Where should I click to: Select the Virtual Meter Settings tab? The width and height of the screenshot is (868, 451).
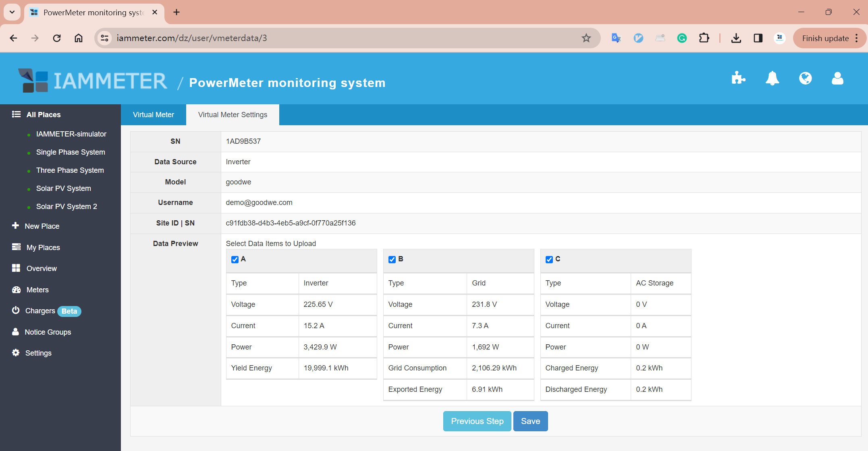click(233, 115)
